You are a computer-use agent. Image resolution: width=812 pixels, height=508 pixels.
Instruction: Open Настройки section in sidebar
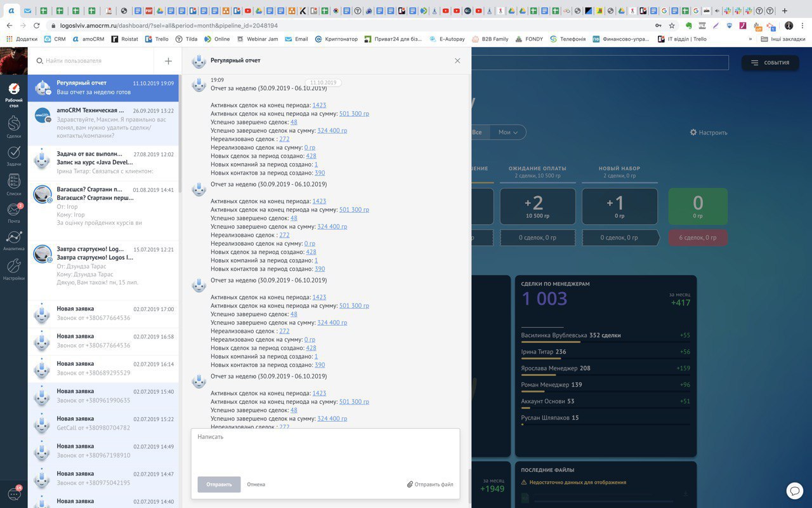[x=13, y=271]
